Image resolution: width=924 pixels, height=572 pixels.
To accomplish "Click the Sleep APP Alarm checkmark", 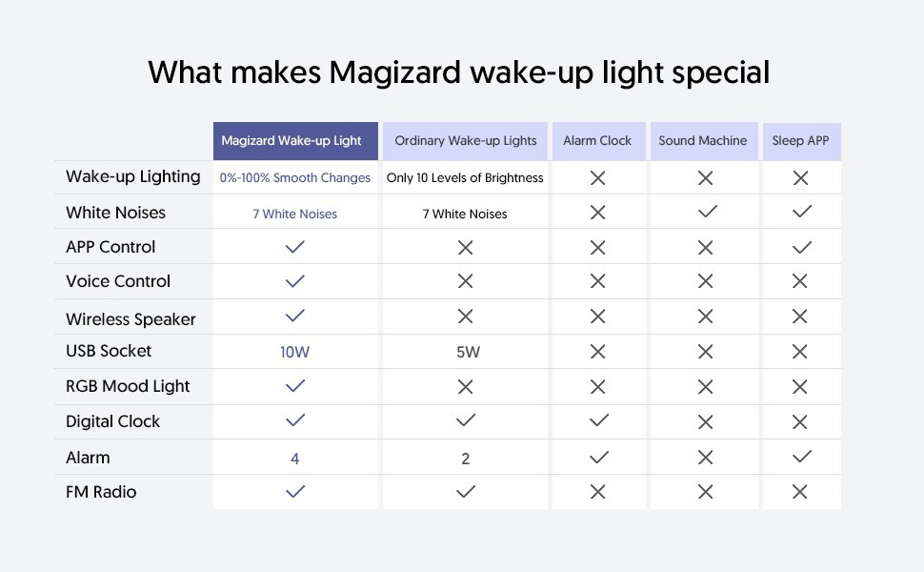I will coord(802,457).
